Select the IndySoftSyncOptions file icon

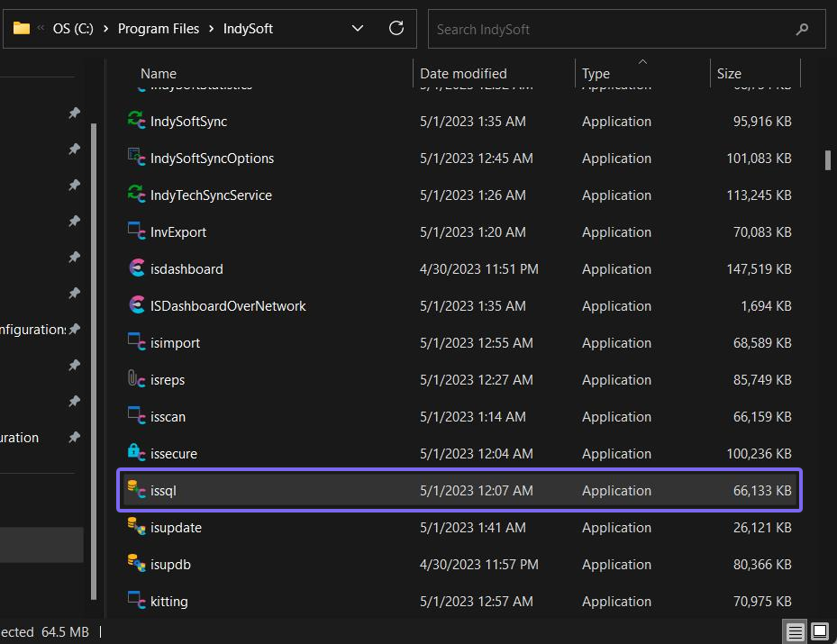pos(136,158)
